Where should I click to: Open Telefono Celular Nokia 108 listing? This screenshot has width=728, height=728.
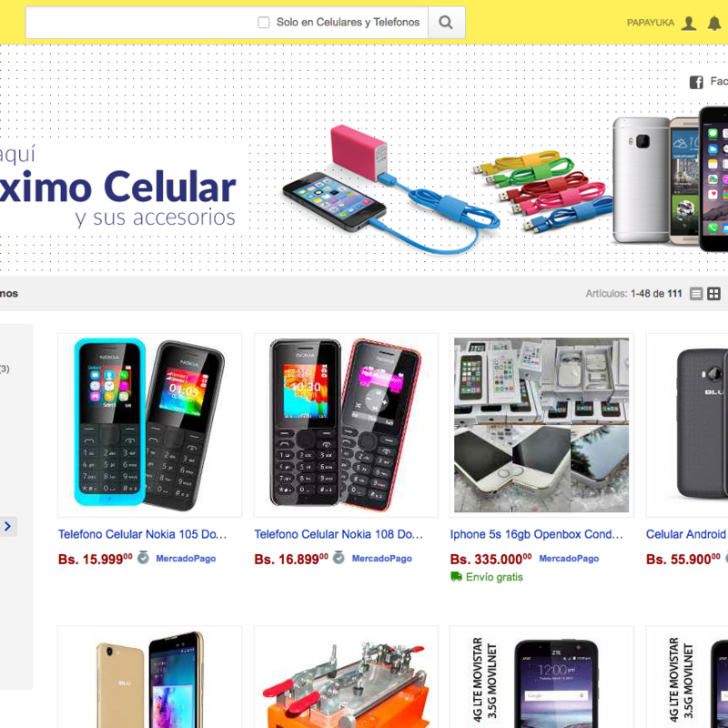pos(339,534)
